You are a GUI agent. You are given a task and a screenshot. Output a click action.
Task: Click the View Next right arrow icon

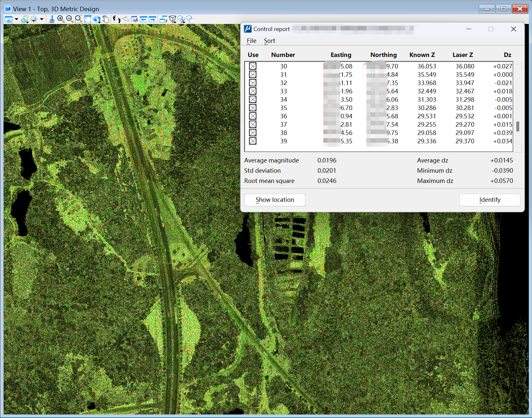point(153,19)
